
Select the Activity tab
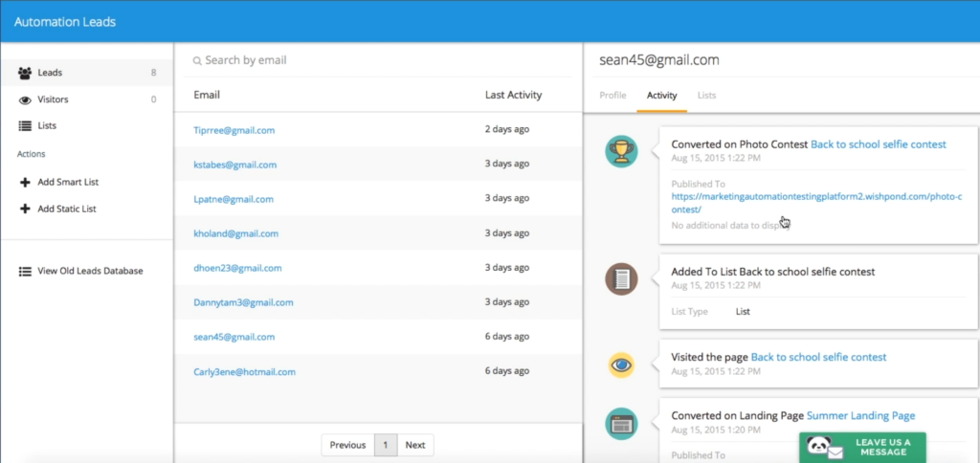(662, 96)
